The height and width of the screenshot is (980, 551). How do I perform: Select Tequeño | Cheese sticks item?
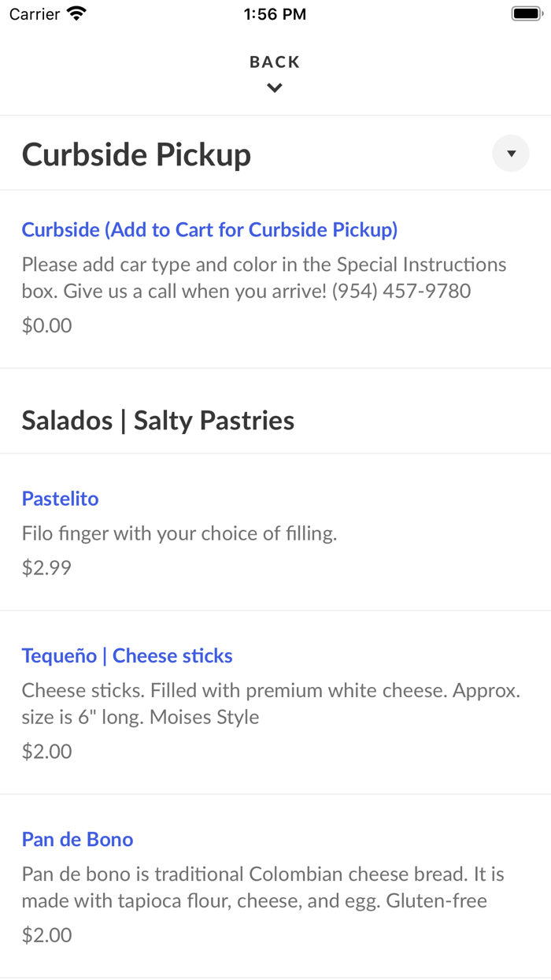(x=126, y=655)
